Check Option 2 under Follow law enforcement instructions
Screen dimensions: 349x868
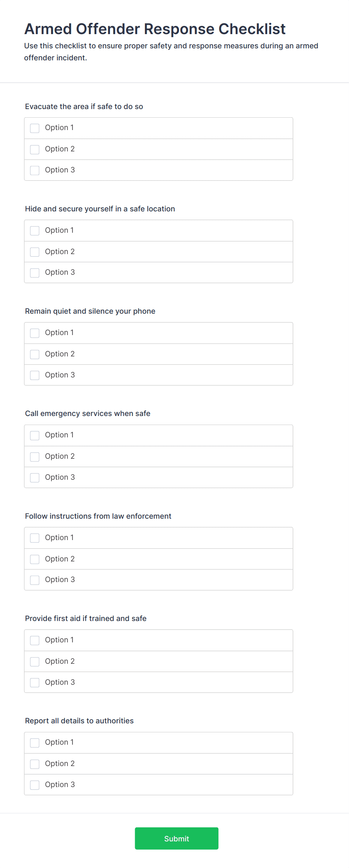click(35, 559)
